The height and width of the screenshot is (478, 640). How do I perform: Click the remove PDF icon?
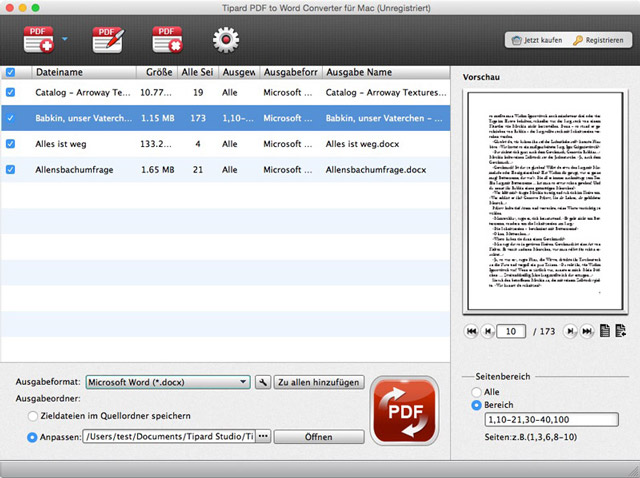(167, 40)
